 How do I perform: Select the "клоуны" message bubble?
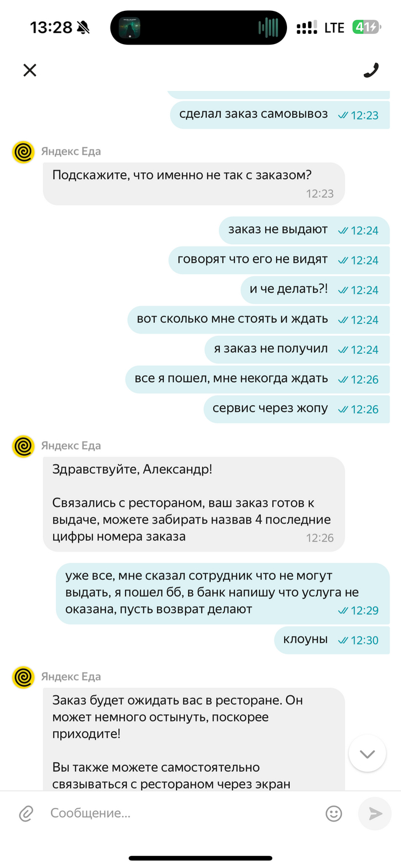332,640
